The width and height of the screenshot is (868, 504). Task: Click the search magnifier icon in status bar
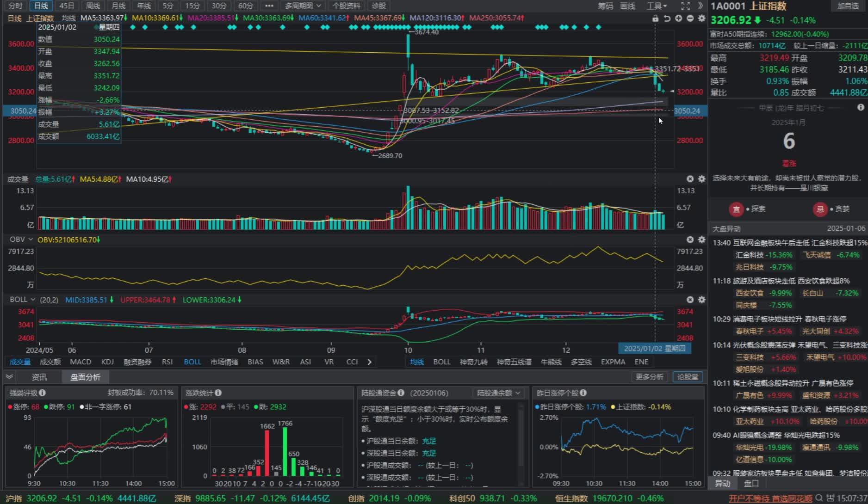[x=819, y=498]
